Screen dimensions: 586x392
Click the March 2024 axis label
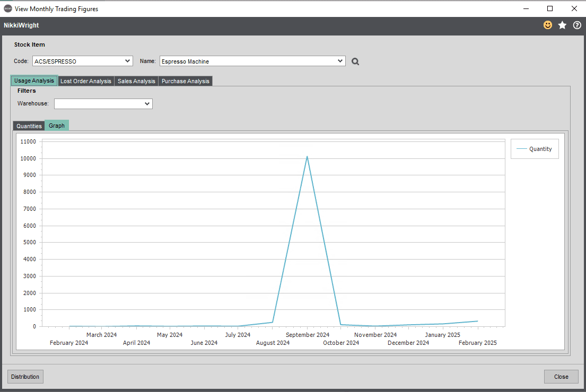point(102,335)
